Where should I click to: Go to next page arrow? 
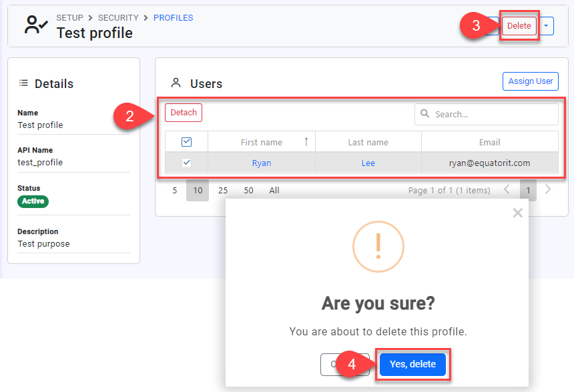point(548,190)
